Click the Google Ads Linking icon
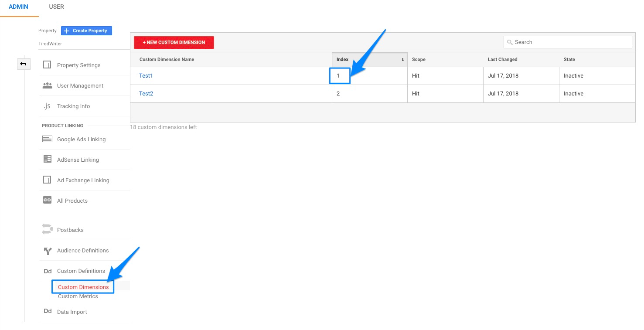 pos(47,139)
